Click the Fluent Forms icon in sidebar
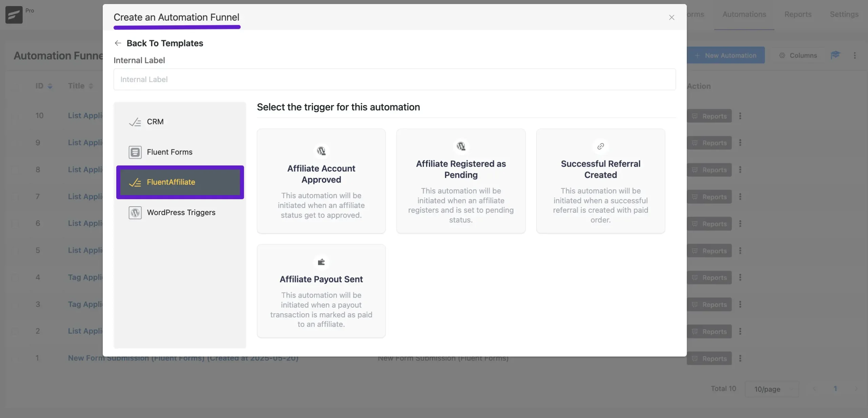The width and height of the screenshot is (868, 418). (x=135, y=152)
